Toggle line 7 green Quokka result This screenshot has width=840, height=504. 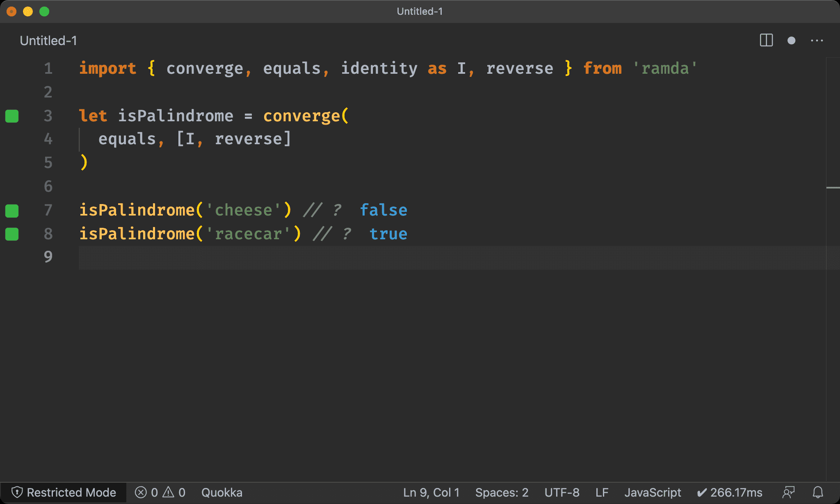(14, 210)
